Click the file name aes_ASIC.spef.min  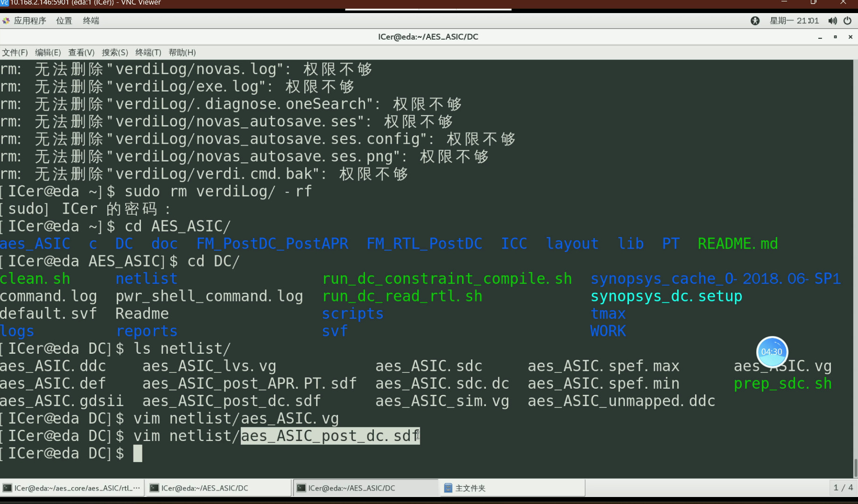(604, 384)
